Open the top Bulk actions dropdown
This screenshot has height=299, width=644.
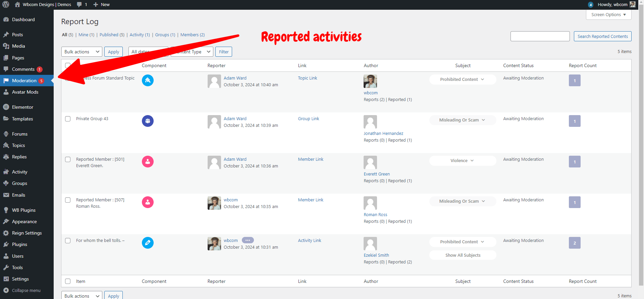(82, 52)
